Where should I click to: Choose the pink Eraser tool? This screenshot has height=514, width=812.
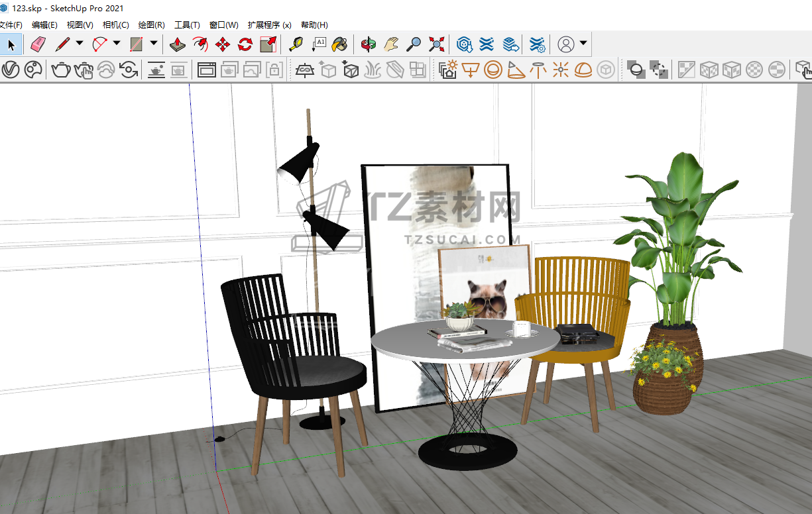[38, 44]
